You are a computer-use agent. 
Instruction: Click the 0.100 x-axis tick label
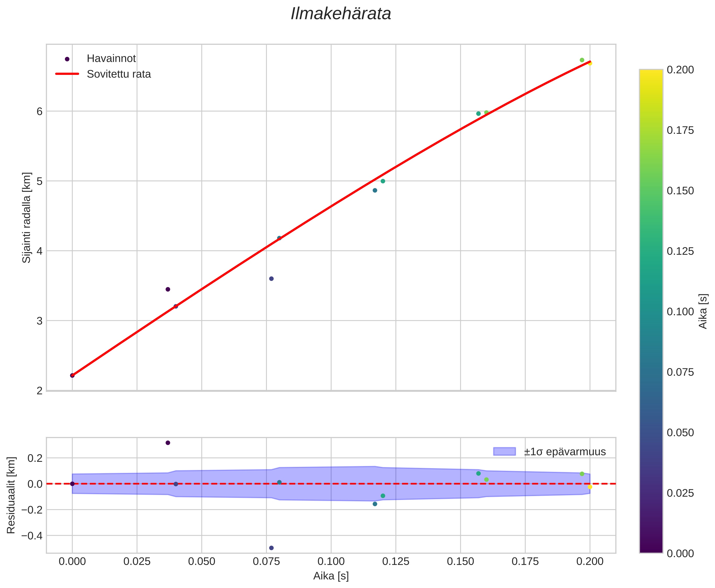coord(331,561)
